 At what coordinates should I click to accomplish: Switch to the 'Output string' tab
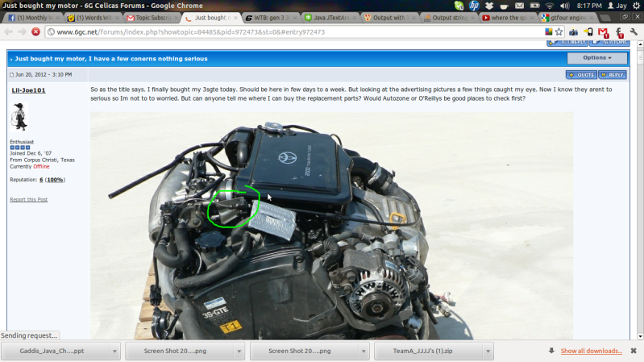point(449,18)
